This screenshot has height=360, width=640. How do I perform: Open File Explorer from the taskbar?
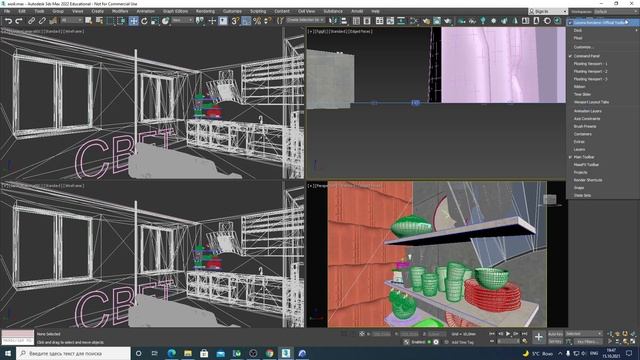tap(188, 353)
